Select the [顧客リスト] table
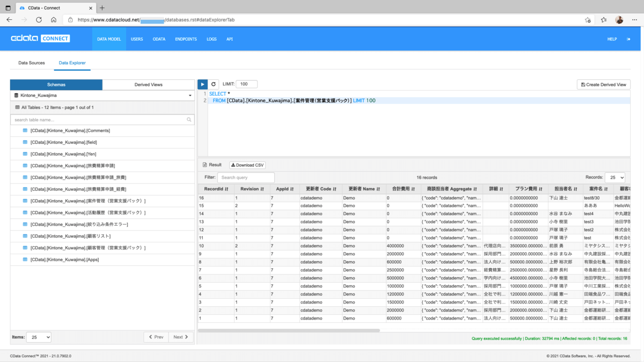This screenshot has height=362, width=644. tap(71, 236)
